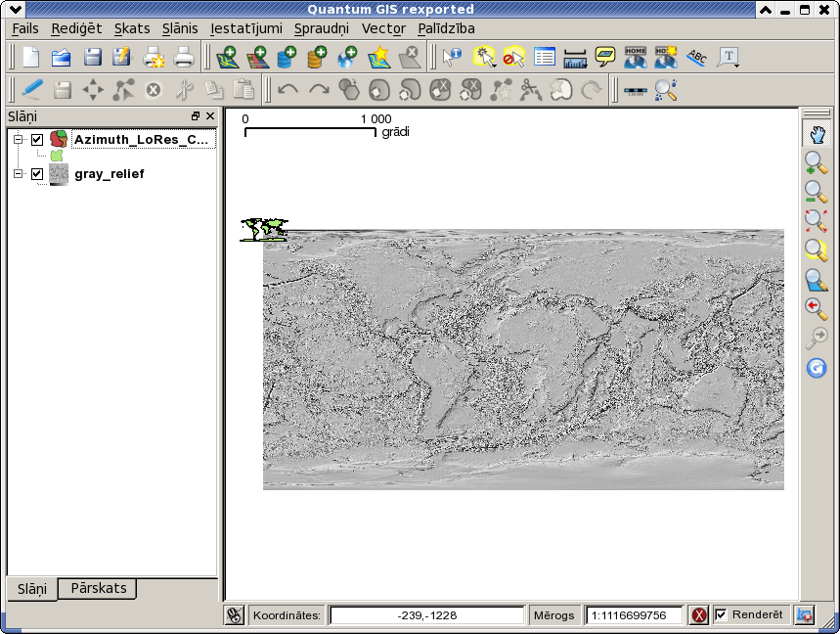
Task: Select the Select Features tool
Action: 484,57
